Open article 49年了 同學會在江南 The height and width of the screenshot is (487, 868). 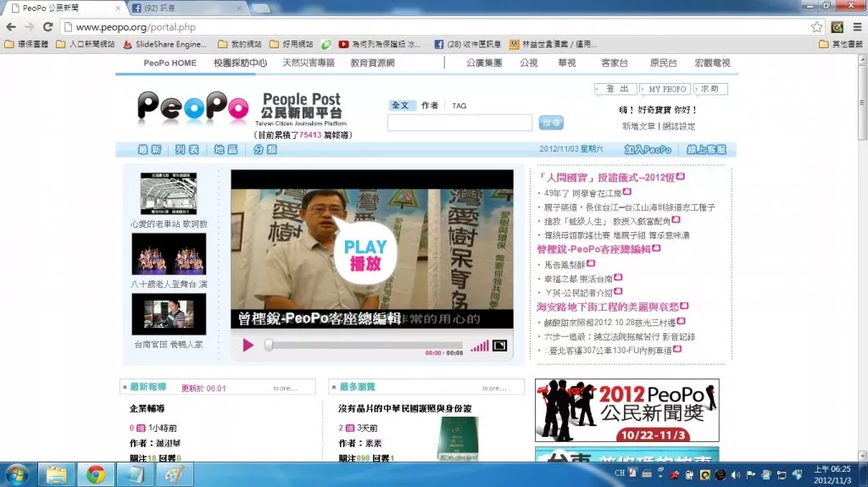tap(582, 193)
